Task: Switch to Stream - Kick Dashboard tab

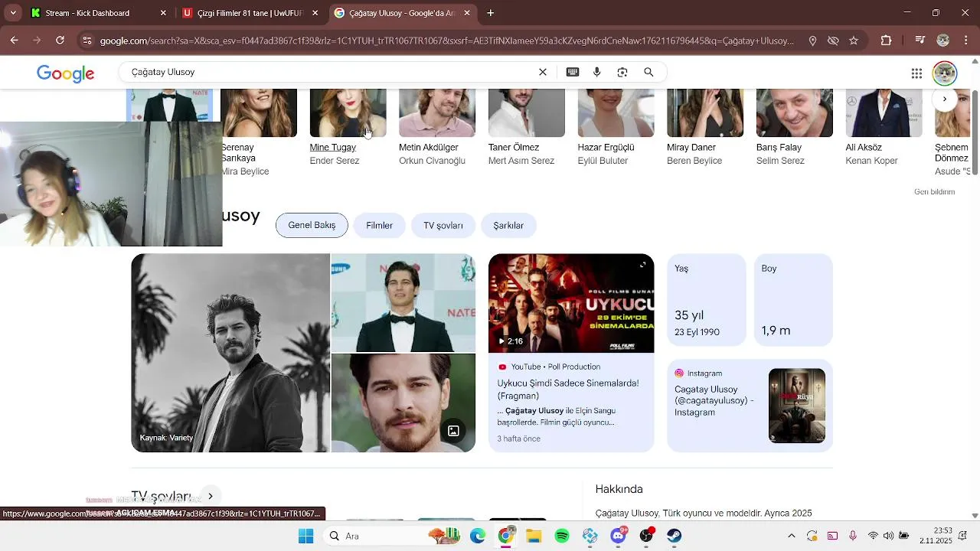Action: click(x=99, y=13)
